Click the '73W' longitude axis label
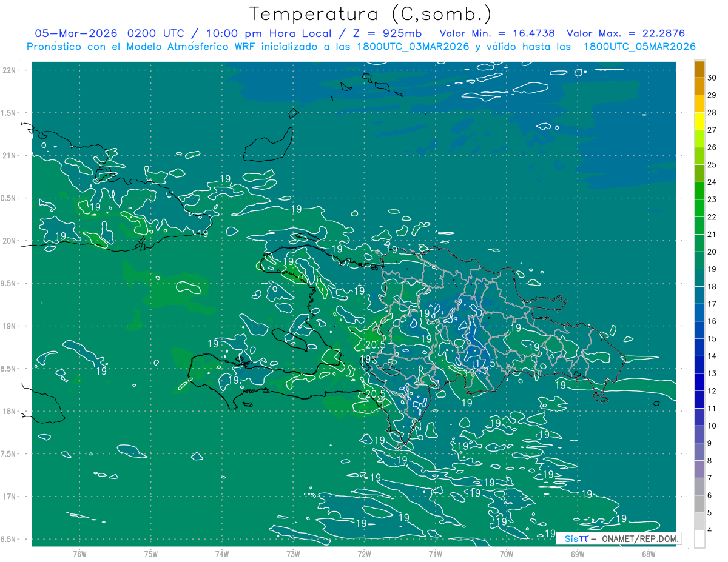The image size is (728, 562). [293, 554]
